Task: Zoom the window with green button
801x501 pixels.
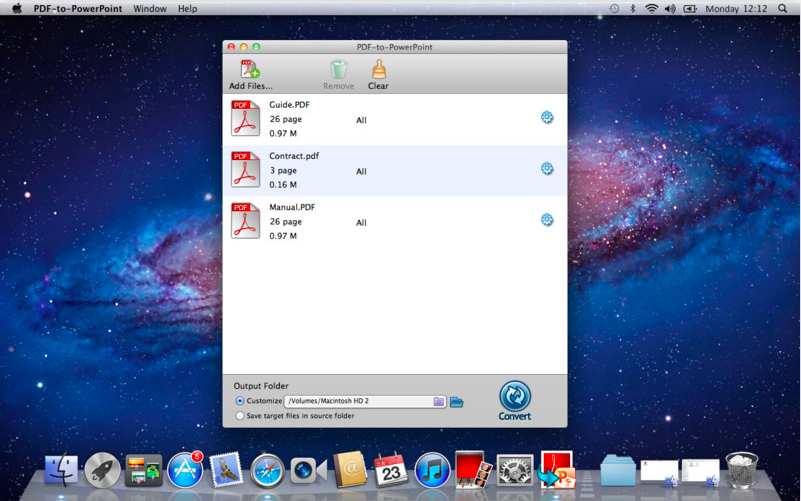Action: coord(256,47)
